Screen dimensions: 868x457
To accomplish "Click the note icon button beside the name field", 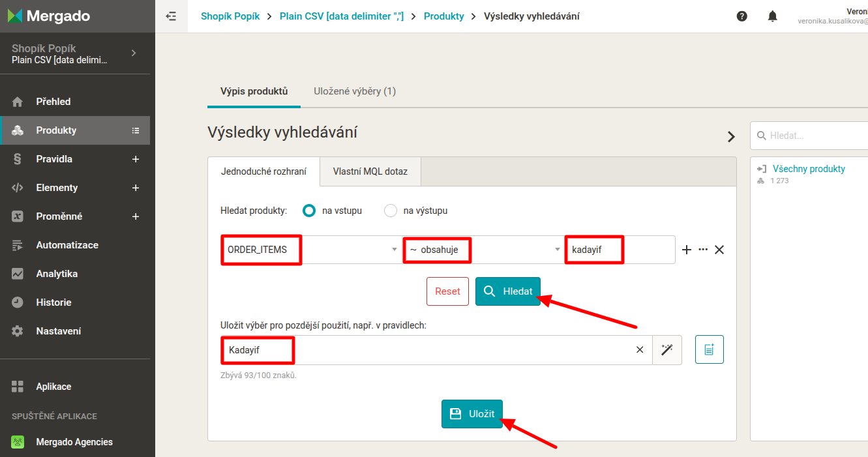I will pyautogui.click(x=710, y=350).
